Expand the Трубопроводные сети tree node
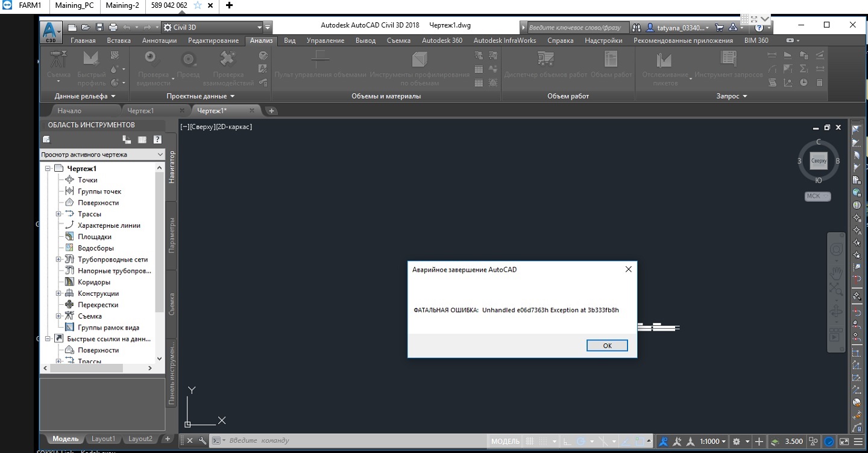868x453 pixels. point(58,260)
